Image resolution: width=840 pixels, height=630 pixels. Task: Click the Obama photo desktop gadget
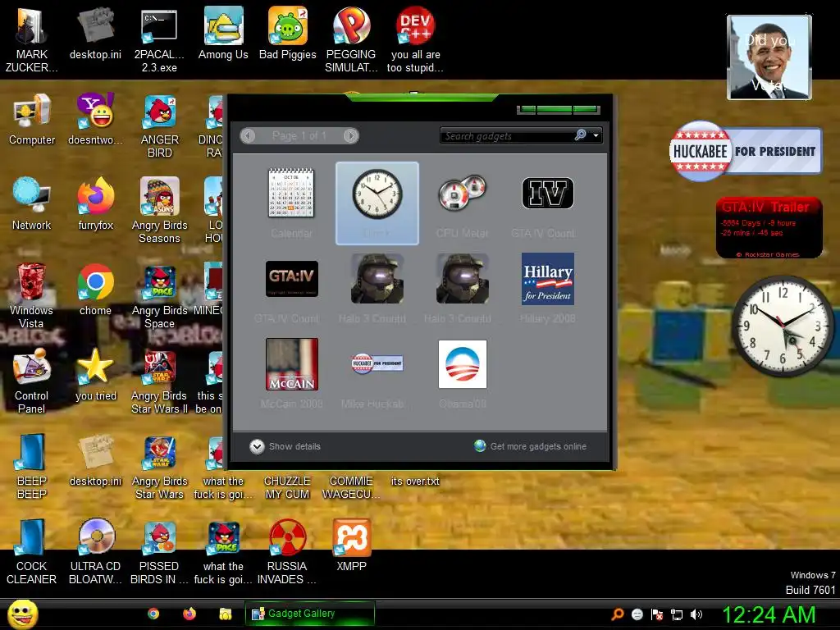coord(769,57)
